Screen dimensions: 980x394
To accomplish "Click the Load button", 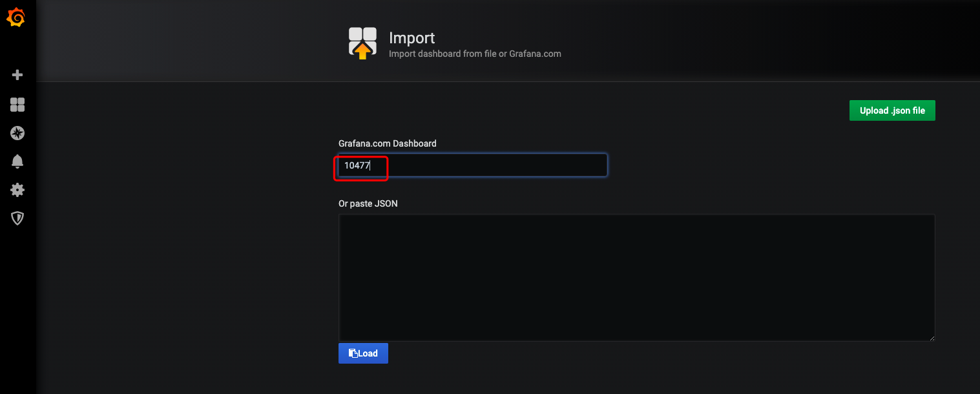I will pos(363,353).
